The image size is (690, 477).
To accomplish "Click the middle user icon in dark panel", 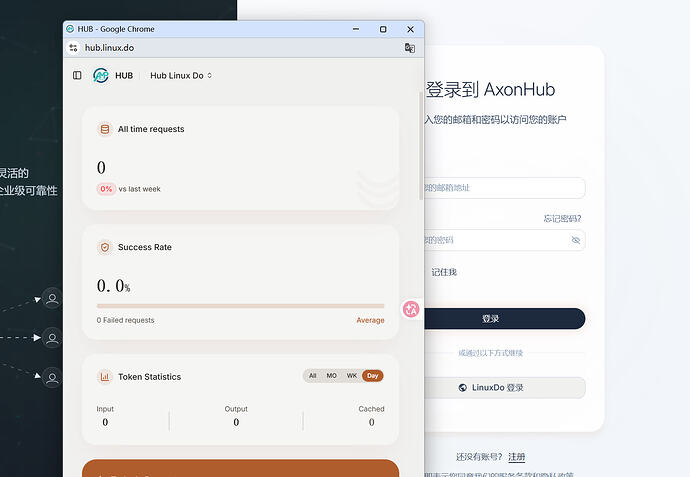I will point(52,338).
